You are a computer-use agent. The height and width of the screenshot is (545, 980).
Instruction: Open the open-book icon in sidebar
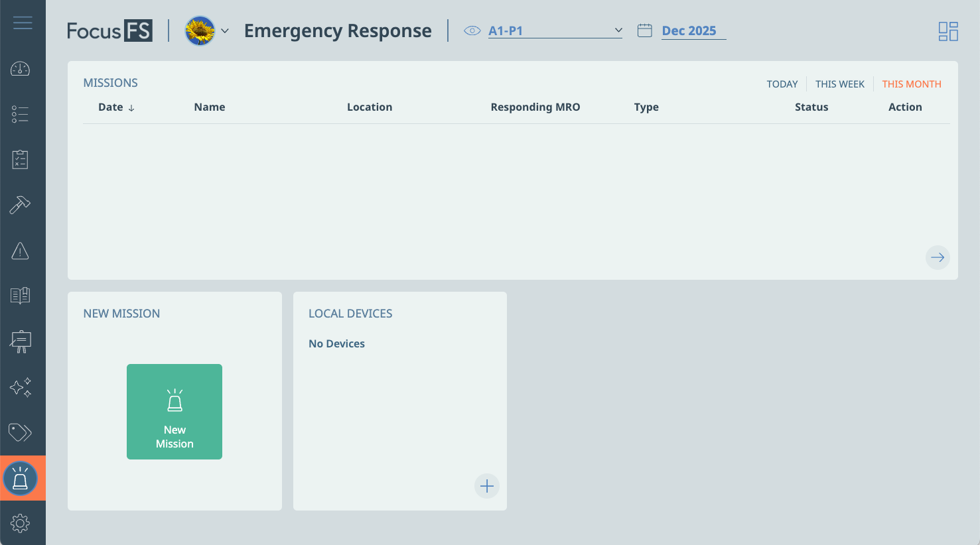tap(20, 296)
